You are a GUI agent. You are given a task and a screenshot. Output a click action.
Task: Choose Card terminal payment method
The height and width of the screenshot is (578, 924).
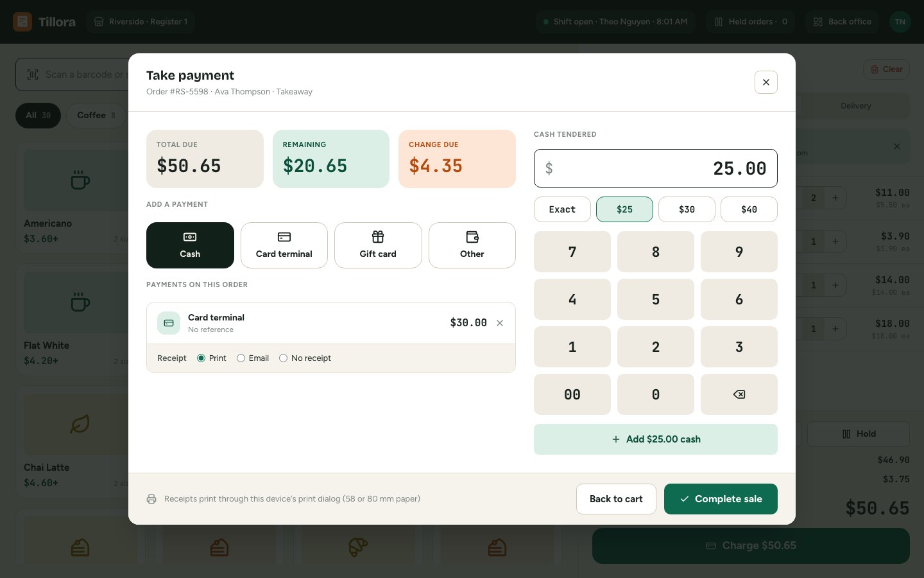[x=284, y=245]
